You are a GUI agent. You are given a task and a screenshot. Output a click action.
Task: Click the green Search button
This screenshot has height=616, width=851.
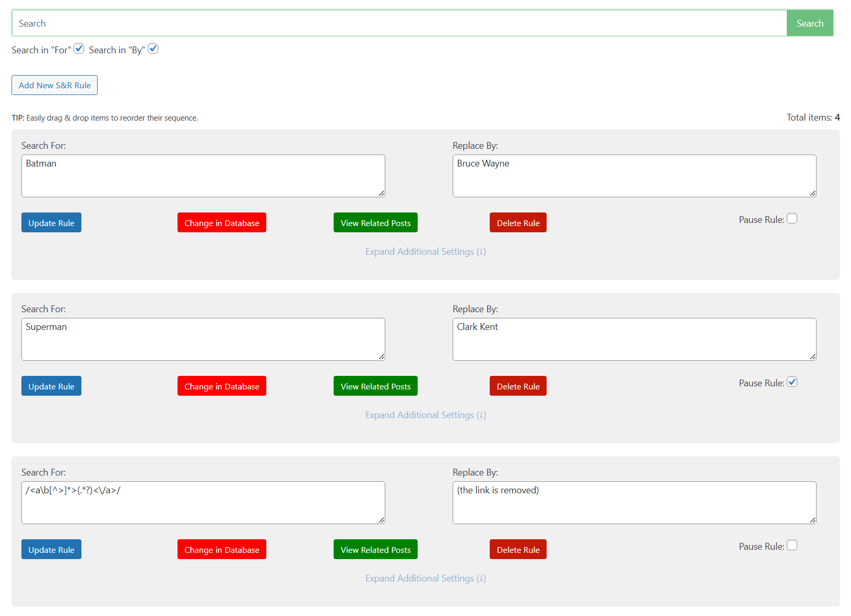point(809,23)
